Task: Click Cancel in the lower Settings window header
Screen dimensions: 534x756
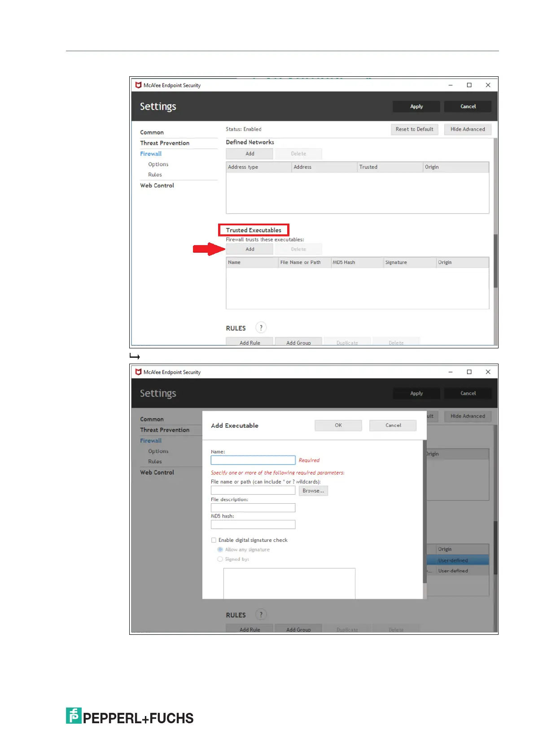Action: pyautogui.click(x=468, y=393)
